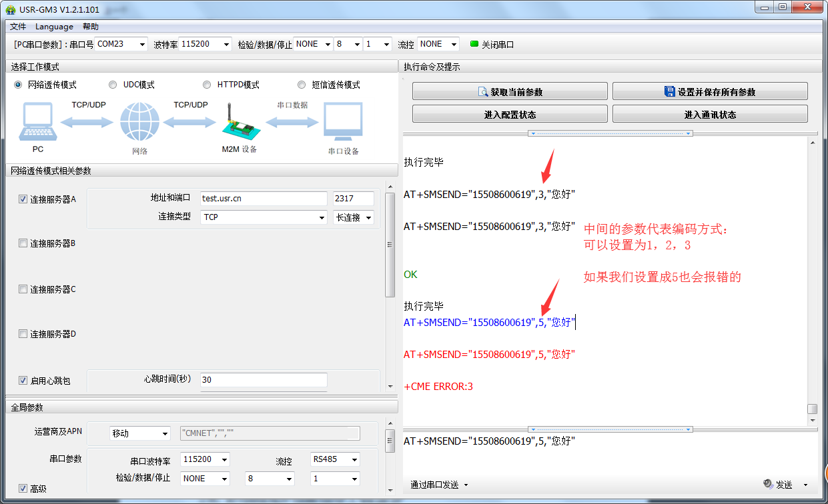Viewport: 828px width, 504px height.
Task: Disable the 启用心跳包 checkbox
Action: tap(23, 381)
